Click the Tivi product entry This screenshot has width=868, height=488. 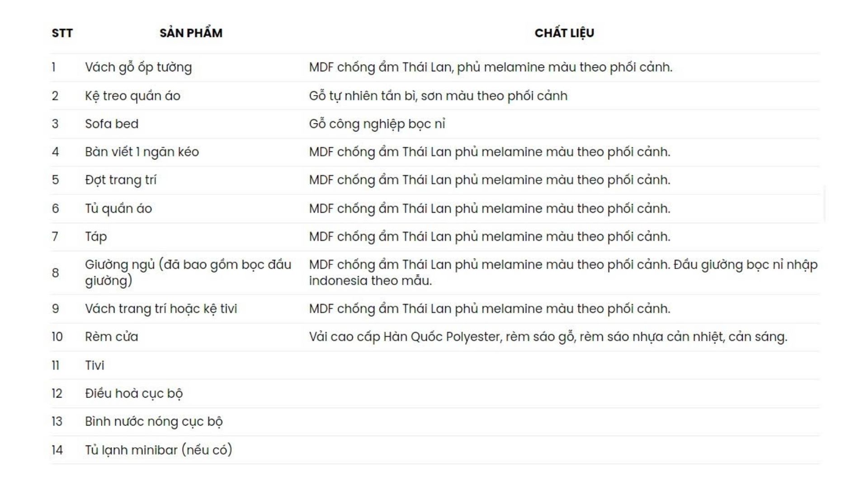point(94,365)
